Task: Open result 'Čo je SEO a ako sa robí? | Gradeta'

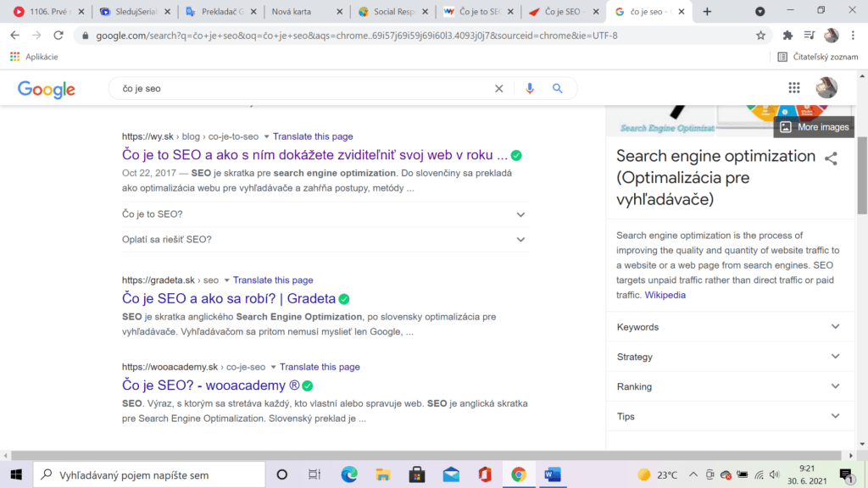Action: [229, 299]
